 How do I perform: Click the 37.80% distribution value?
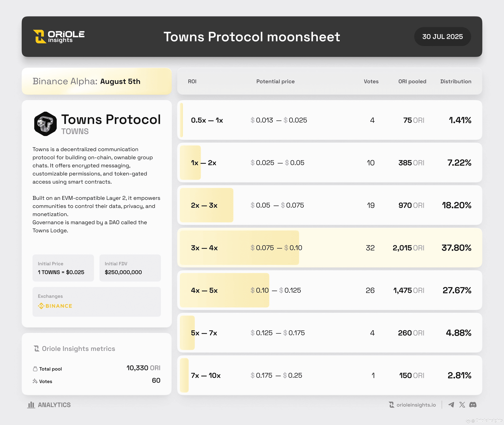pyautogui.click(x=456, y=248)
